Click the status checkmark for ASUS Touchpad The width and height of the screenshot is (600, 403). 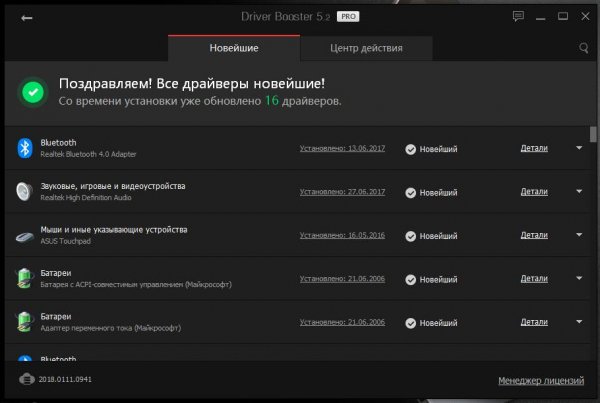411,236
